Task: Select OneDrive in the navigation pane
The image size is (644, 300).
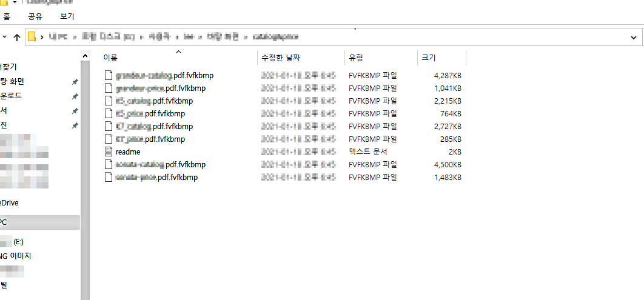Action: tap(9, 203)
